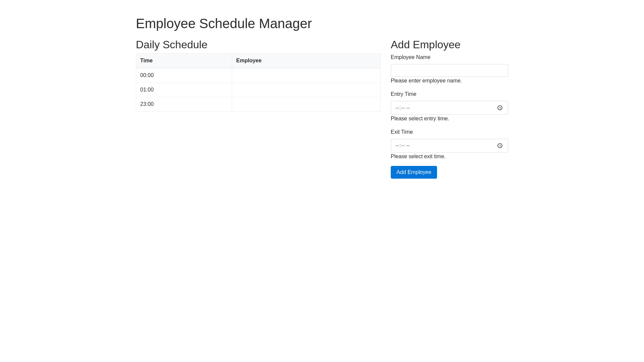Screen dimensions: 644x362
Task: Click the Daily Schedule heading
Action: click(171, 45)
